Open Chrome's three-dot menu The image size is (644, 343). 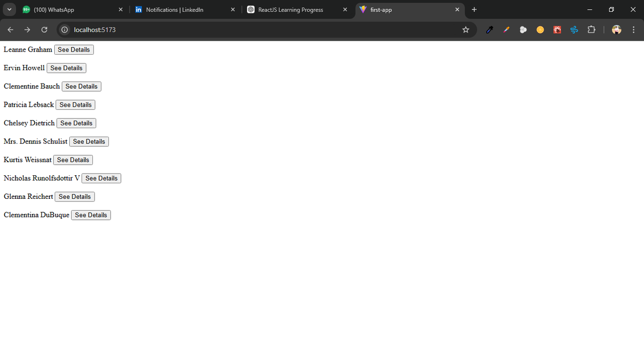(x=634, y=29)
